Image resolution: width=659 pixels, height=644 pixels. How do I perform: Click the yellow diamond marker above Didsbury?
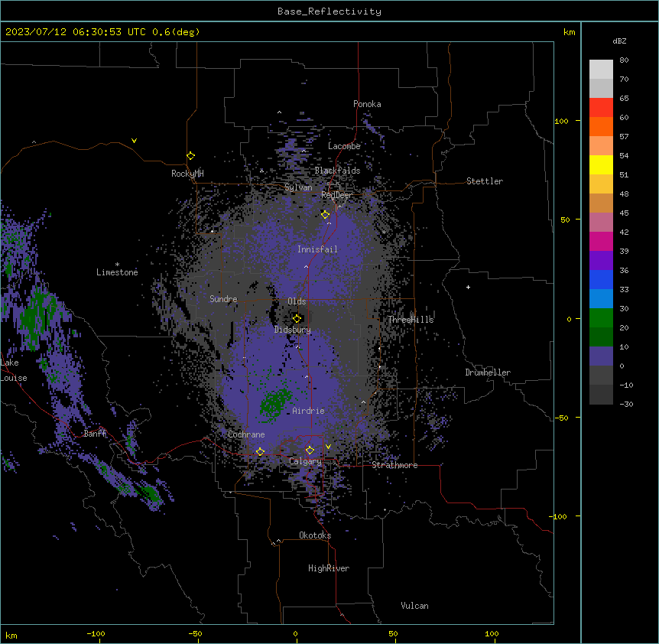[297, 319]
